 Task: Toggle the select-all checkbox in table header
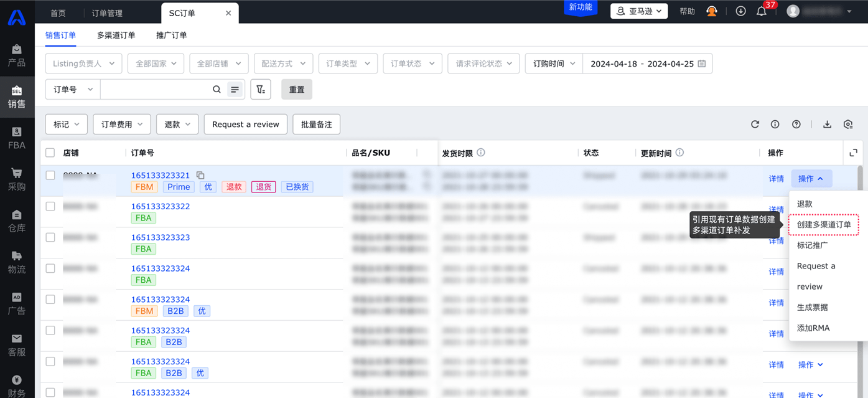[x=50, y=153]
